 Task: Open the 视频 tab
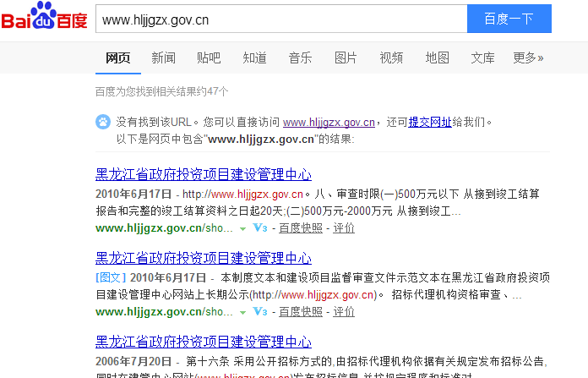[391, 58]
